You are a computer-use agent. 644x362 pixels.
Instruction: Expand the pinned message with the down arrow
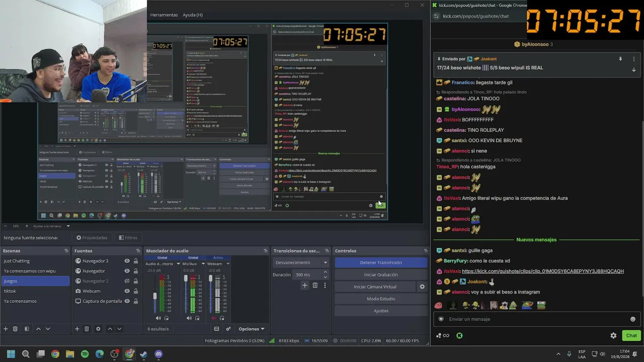click(634, 69)
